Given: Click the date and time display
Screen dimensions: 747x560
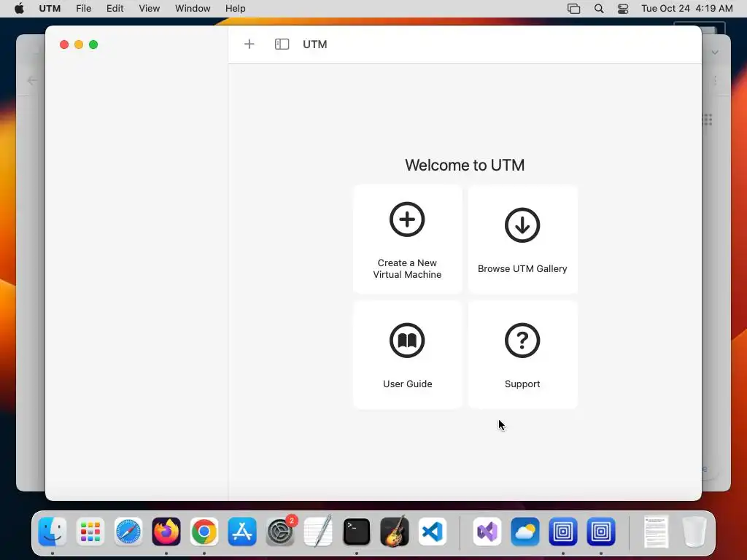Looking at the screenshot, I should (x=687, y=9).
